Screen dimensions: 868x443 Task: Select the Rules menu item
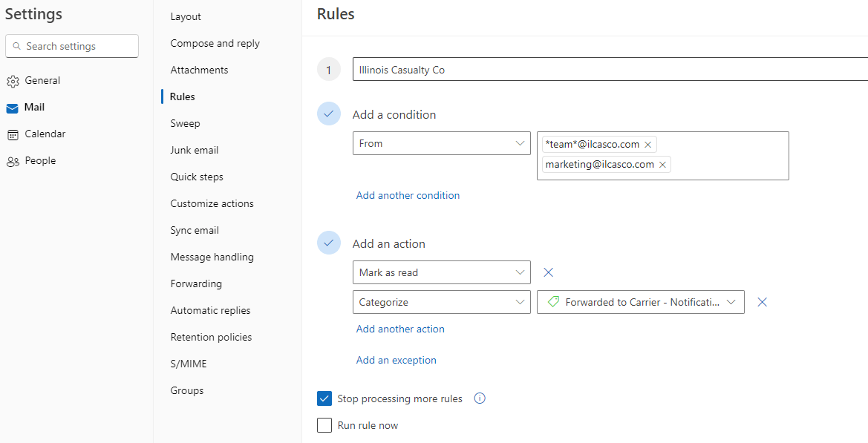(x=183, y=96)
